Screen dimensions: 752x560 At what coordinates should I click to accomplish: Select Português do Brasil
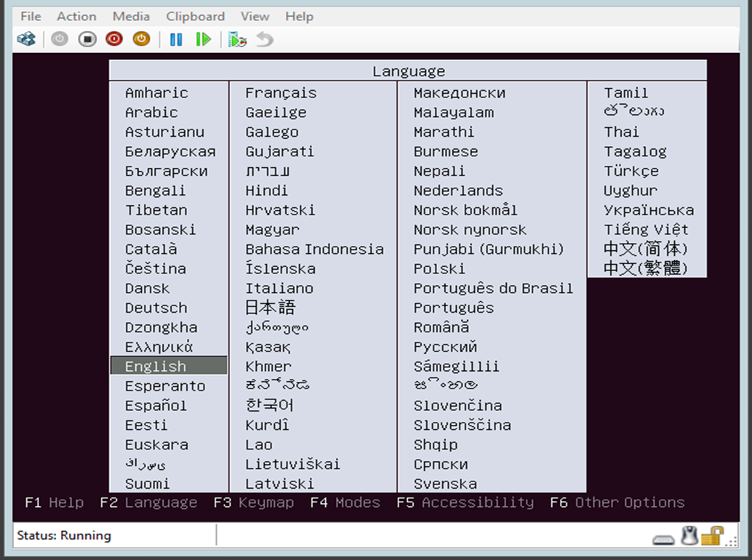[493, 288]
